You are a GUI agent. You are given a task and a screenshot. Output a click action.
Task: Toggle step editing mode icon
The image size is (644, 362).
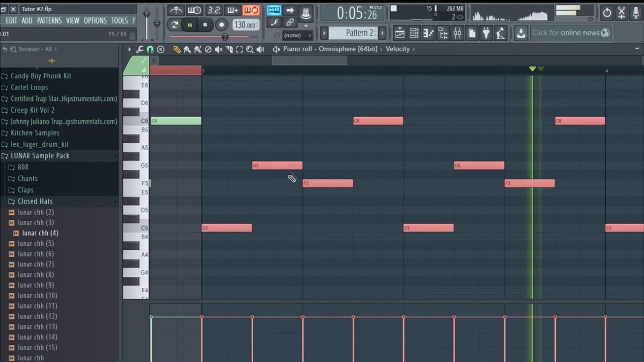pos(274,23)
